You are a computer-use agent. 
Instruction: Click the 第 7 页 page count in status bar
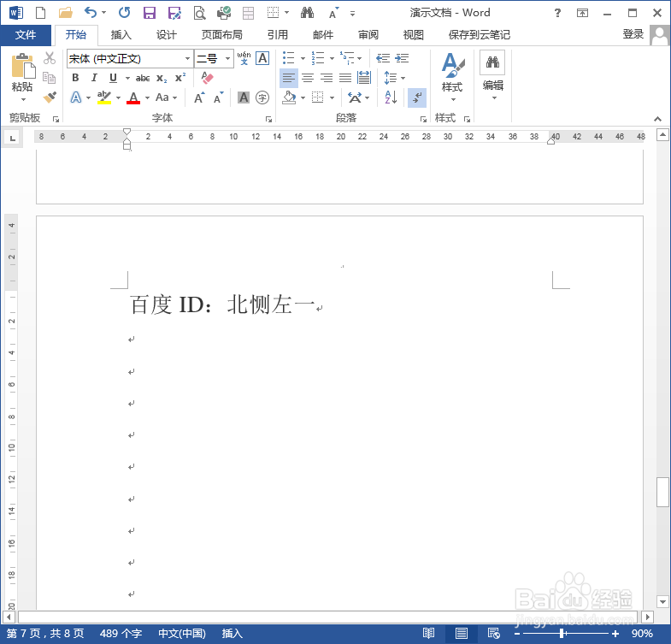pyautogui.click(x=45, y=633)
